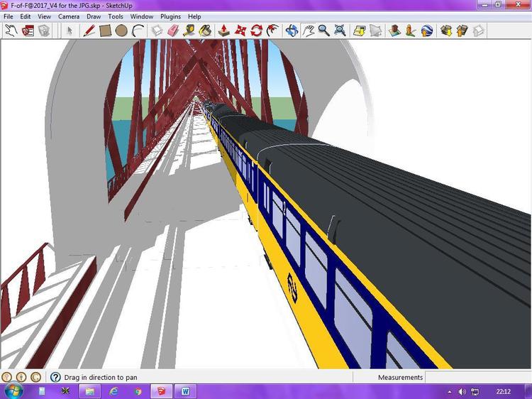Open Microsoft Word from the taskbar
The width and height of the screenshot is (532, 399).
pos(184,391)
